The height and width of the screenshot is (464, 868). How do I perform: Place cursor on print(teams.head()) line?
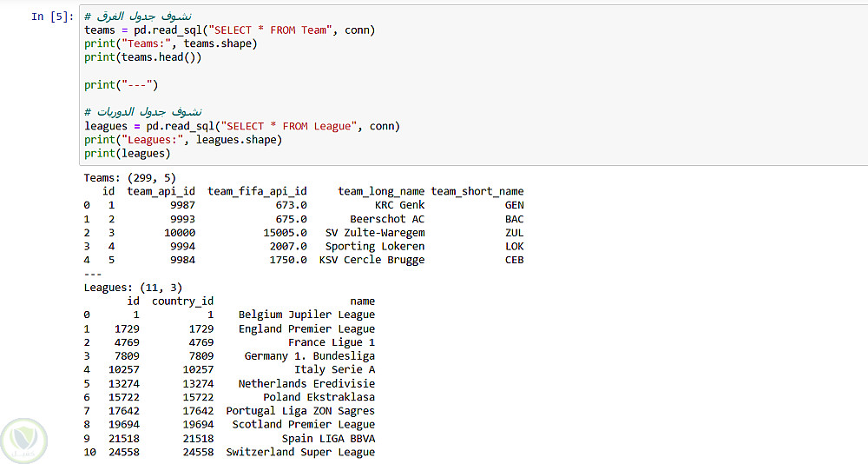(x=142, y=57)
